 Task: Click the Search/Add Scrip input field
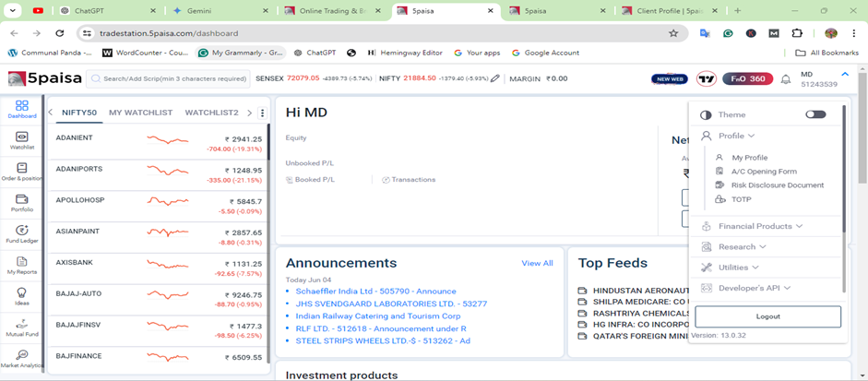[168, 78]
